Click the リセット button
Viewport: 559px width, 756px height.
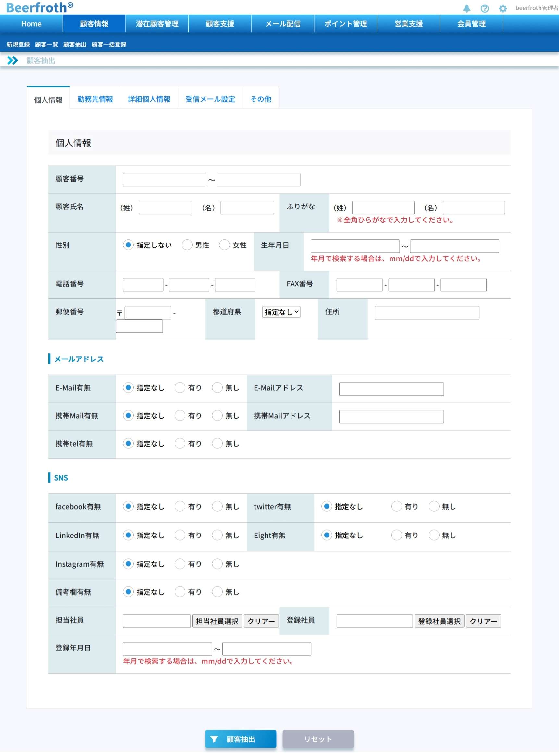[318, 739]
